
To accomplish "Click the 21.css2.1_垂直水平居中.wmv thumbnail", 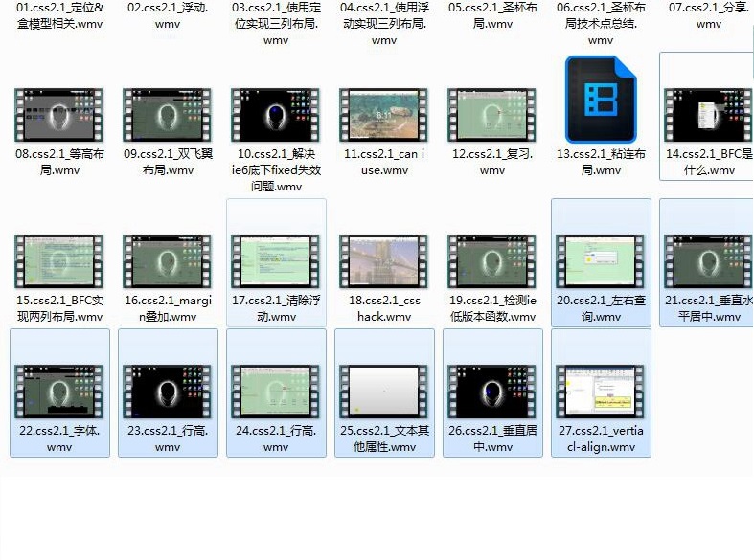I will pos(709,261).
